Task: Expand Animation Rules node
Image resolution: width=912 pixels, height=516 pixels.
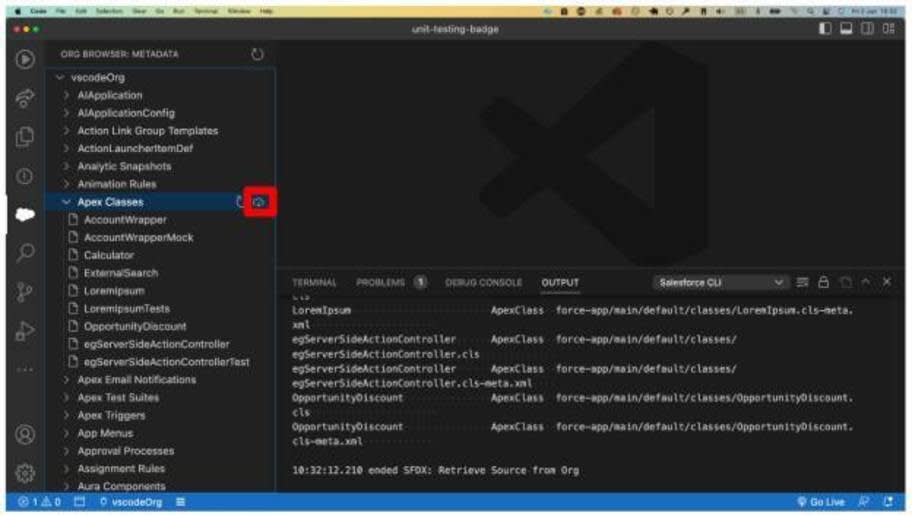Action: (66, 184)
